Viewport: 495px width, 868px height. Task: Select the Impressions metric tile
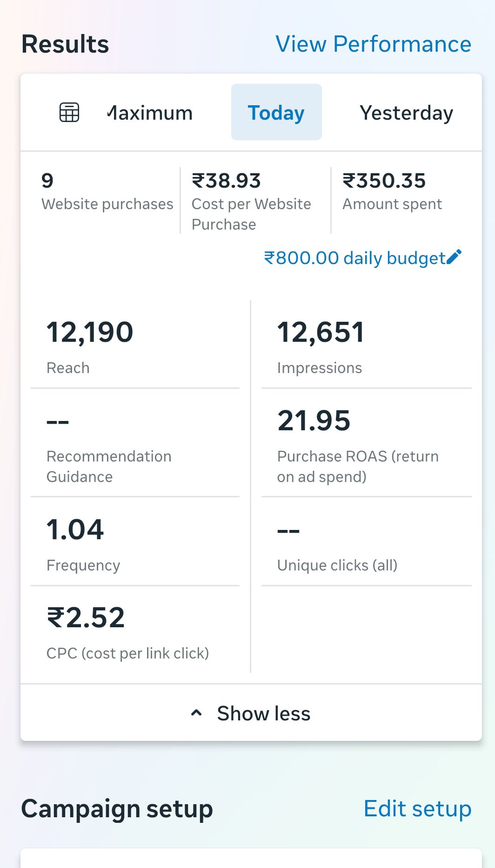366,346
